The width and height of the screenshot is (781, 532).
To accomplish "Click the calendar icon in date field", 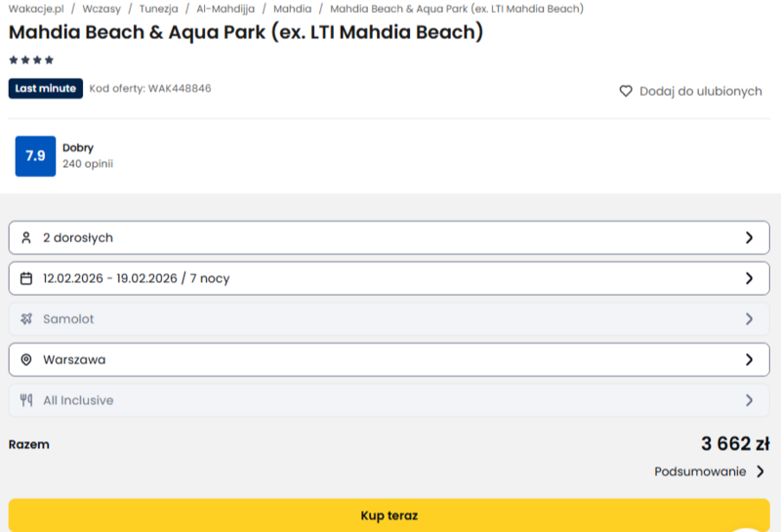I will (26, 278).
